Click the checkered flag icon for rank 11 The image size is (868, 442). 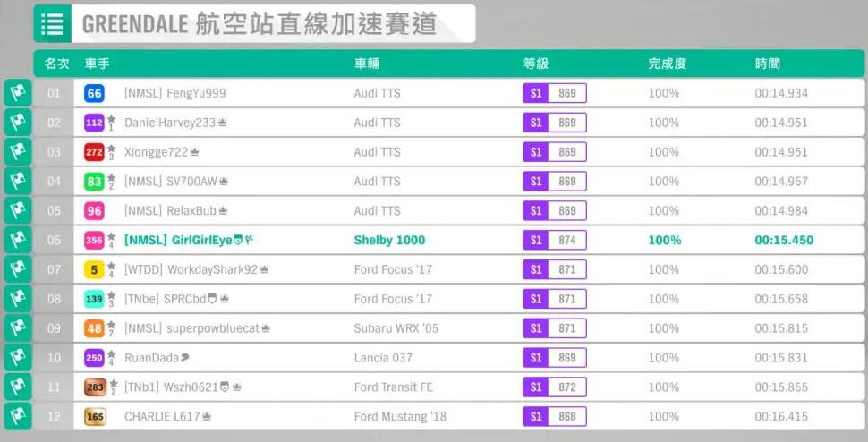(x=18, y=387)
